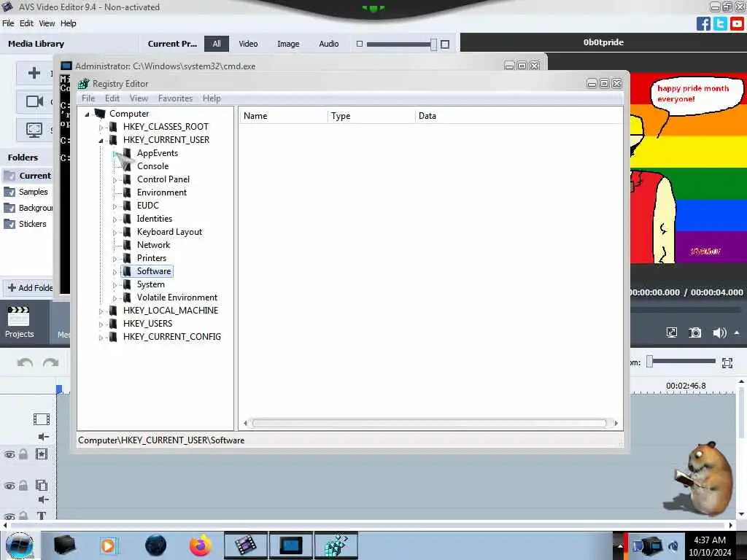The image size is (747, 560).
Task: Open Registry Editor View menu
Action: pyautogui.click(x=139, y=98)
